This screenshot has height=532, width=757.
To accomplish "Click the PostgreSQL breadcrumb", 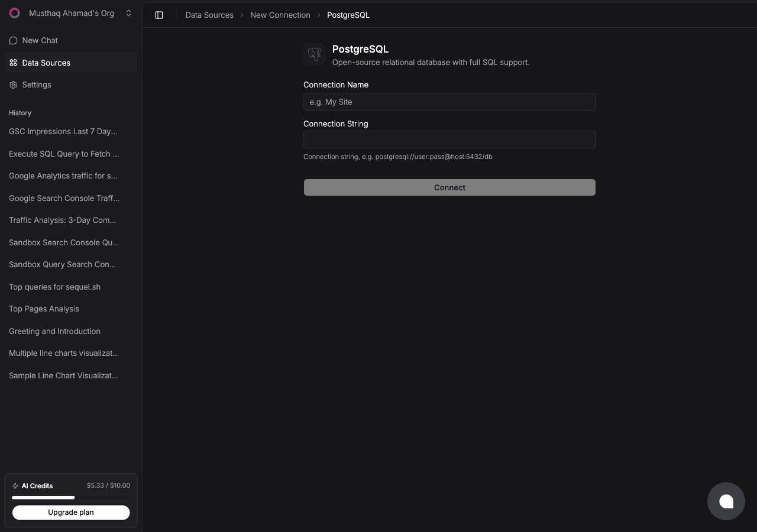I will [348, 15].
